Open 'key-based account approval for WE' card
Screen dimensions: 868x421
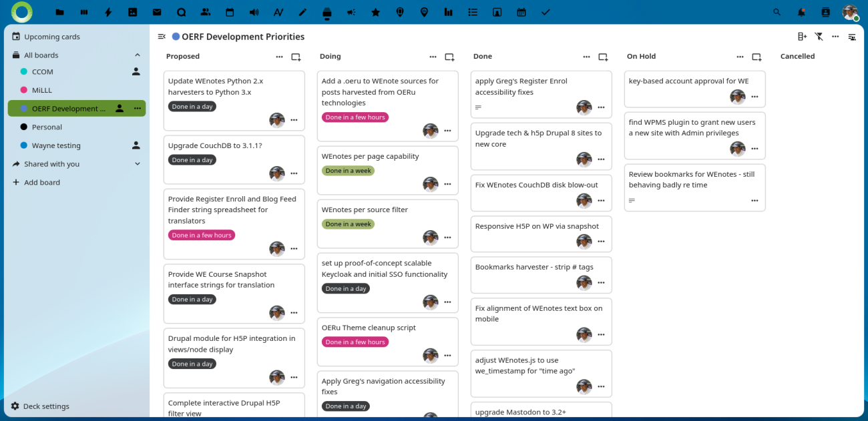click(694, 89)
